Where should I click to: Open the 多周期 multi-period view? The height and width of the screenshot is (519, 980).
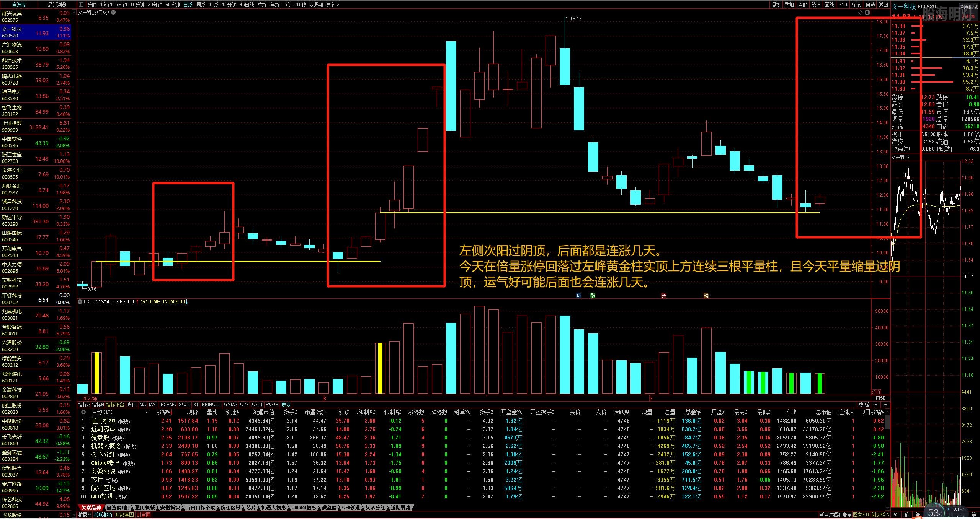click(316, 5)
